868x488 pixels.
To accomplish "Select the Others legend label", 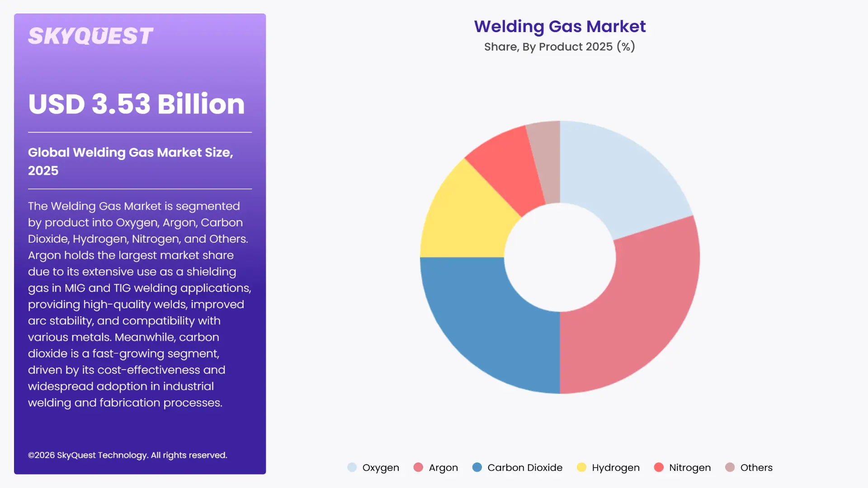I will point(756,468).
